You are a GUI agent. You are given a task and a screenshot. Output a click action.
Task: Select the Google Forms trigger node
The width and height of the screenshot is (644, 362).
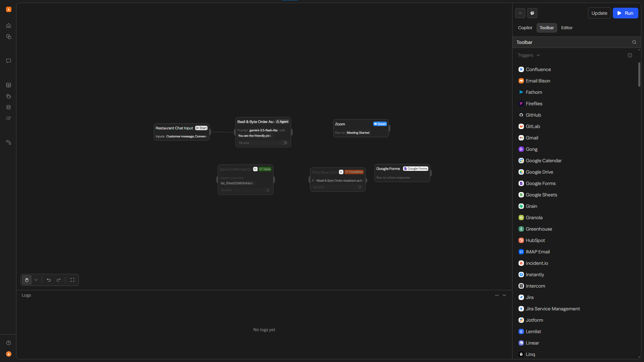[402, 173]
